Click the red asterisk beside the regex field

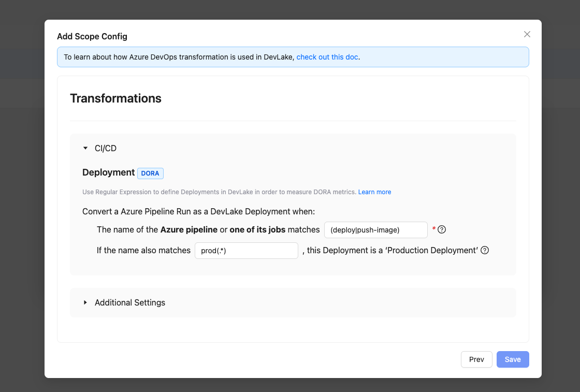433,228
